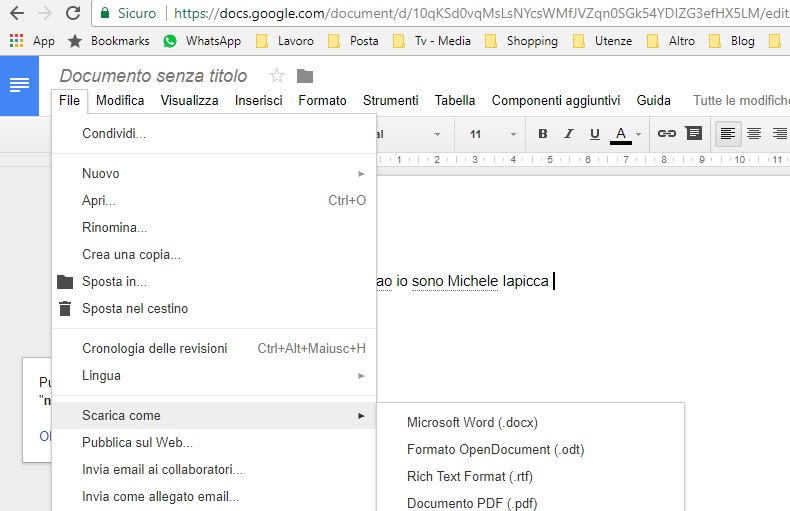Click the browser address bar URL
This screenshot has height=511, width=790.
481,13
